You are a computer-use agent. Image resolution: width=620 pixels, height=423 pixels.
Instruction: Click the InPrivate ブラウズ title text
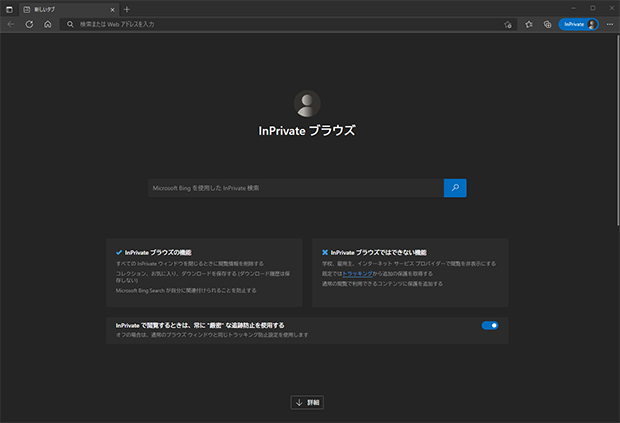[x=307, y=131]
